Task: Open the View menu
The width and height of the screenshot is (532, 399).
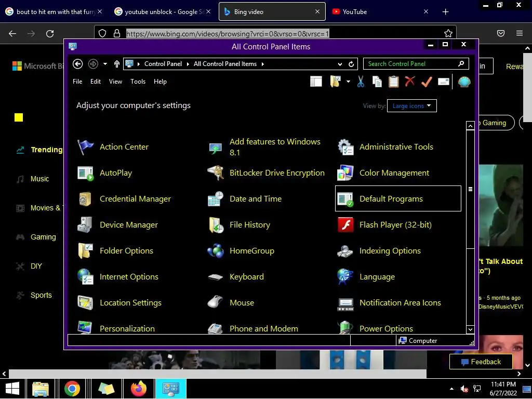Action: click(x=115, y=82)
